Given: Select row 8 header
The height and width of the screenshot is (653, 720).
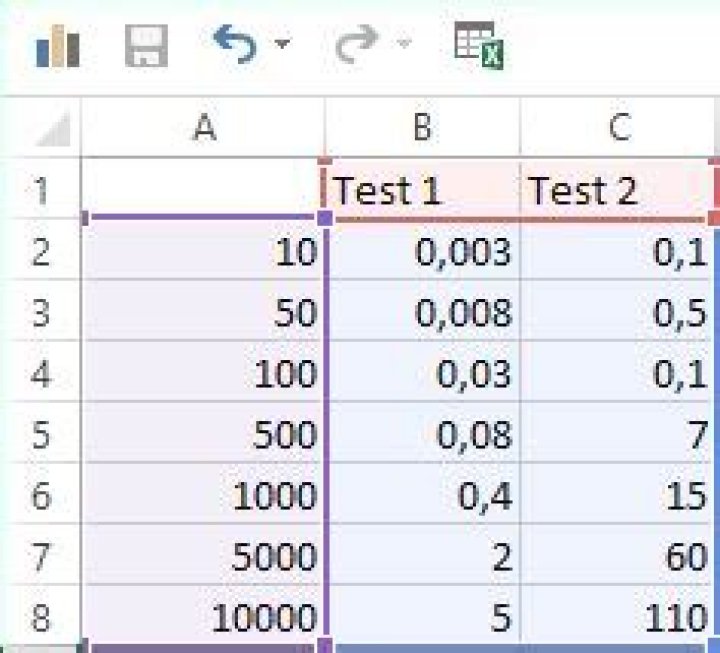Looking at the screenshot, I should [x=40, y=617].
